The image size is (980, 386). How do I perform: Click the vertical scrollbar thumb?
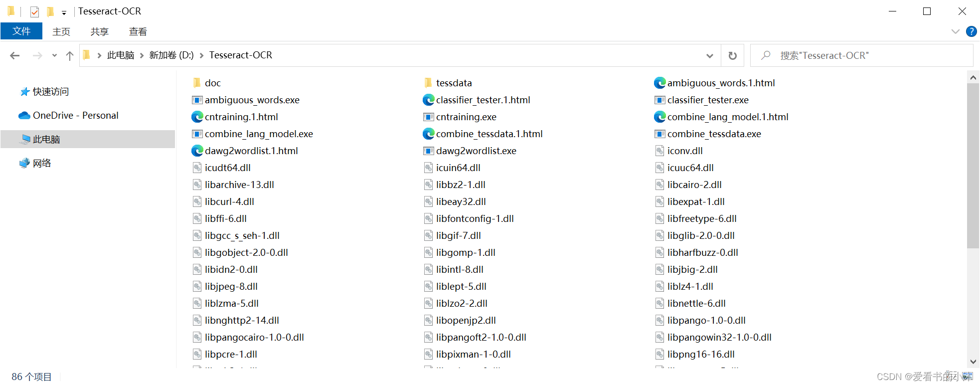973,166
